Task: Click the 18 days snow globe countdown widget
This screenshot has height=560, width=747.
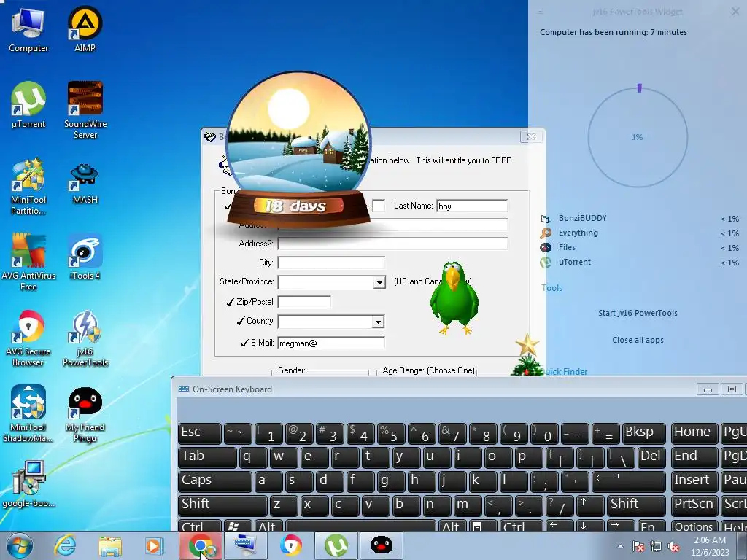Action: point(298,150)
